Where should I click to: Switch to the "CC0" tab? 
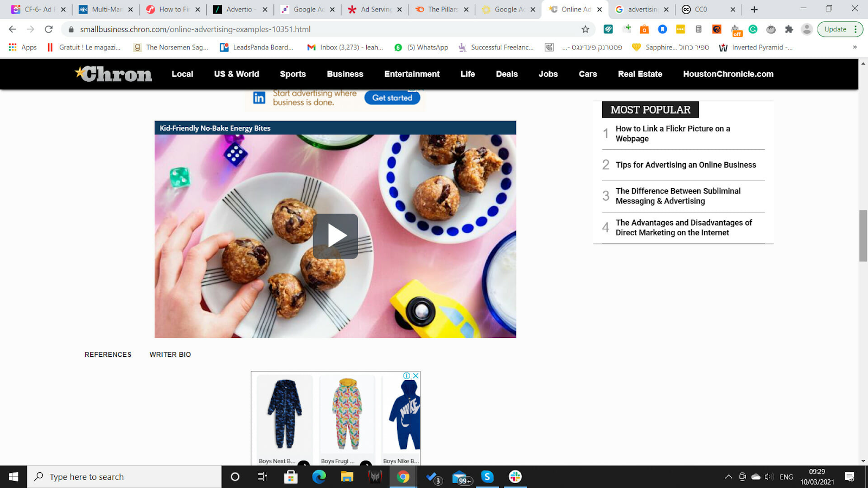coord(710,9)
